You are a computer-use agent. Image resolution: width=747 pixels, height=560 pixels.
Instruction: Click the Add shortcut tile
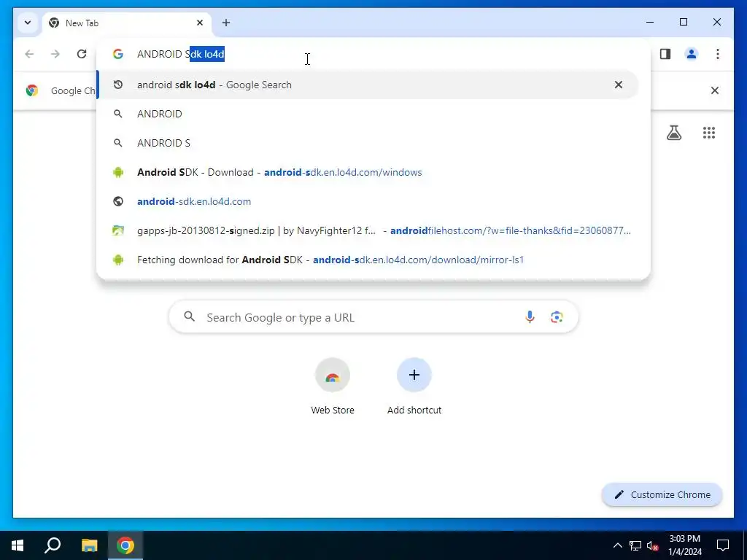tap(414, 386)
